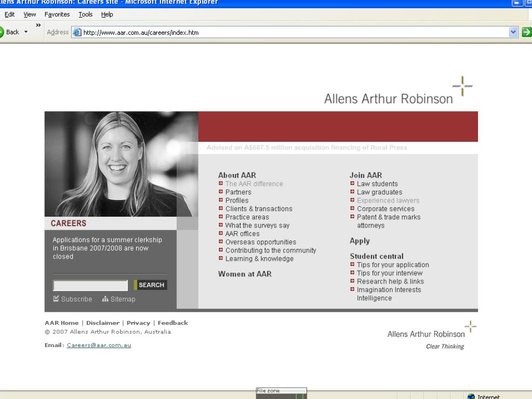Open the address bar dropdown list
The image size is (532, 399).
tap(513, 32)
